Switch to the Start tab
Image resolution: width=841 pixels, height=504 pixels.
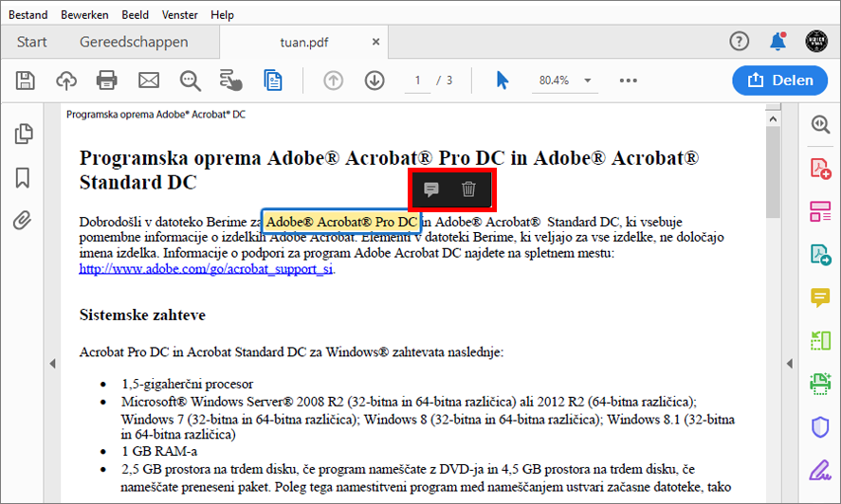[x=31, y=42]
